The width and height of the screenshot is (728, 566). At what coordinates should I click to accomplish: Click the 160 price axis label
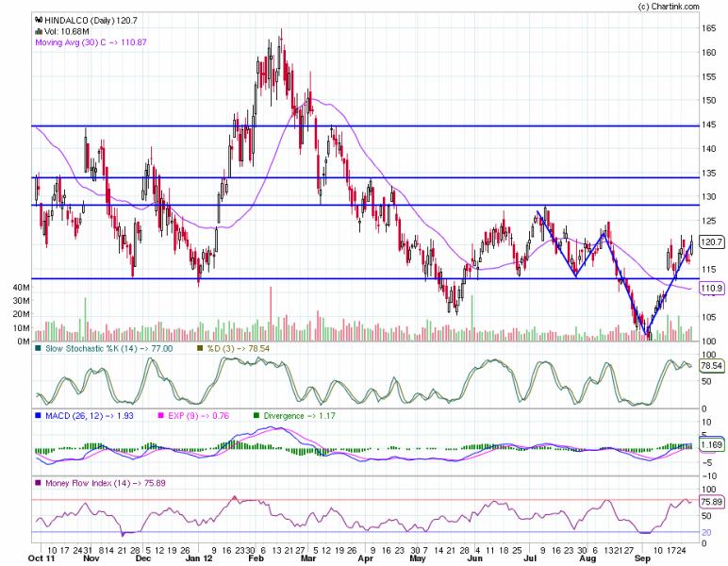coord(708,52)
